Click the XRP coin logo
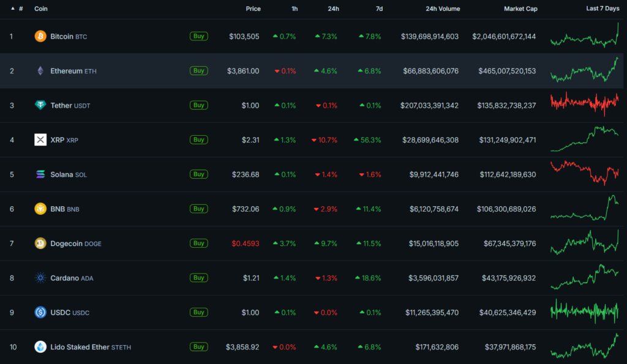The image size is (627, 364). (x=40, y=139)
